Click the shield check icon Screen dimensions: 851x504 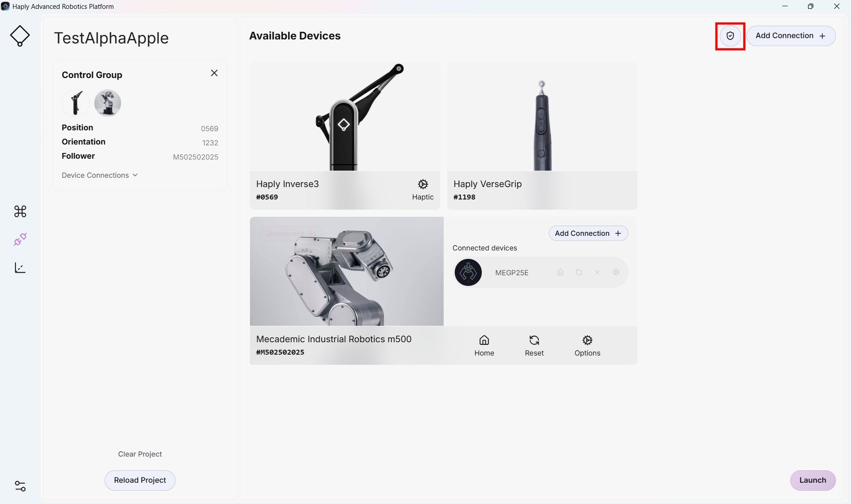(x=730, y=36)
